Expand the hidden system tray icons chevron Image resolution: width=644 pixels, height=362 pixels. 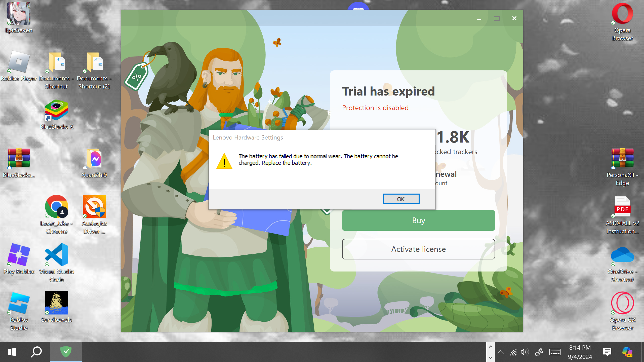tap(501, 352)
